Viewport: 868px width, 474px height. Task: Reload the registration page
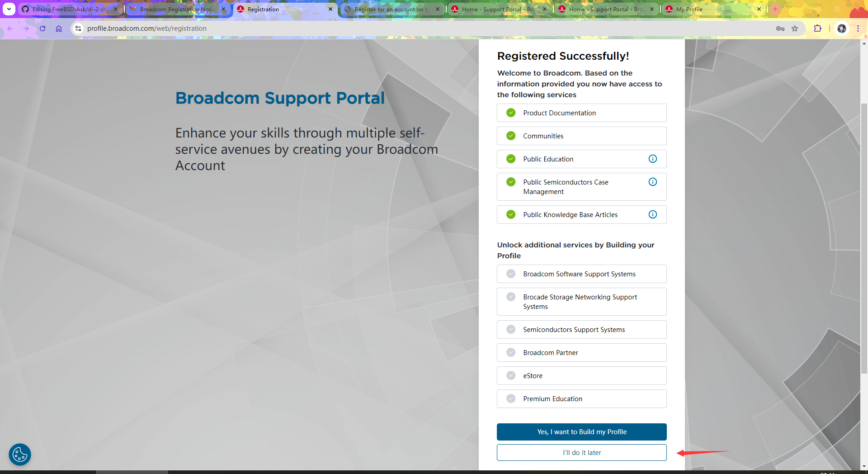pos(42,28)
